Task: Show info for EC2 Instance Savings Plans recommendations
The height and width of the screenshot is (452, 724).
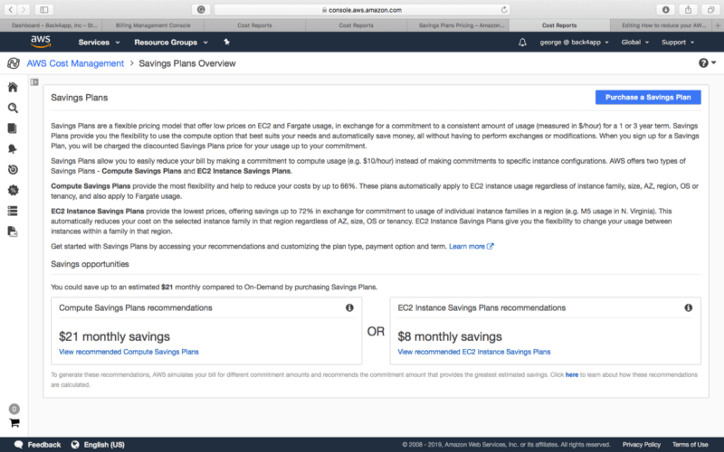Action: coord(688,307)
